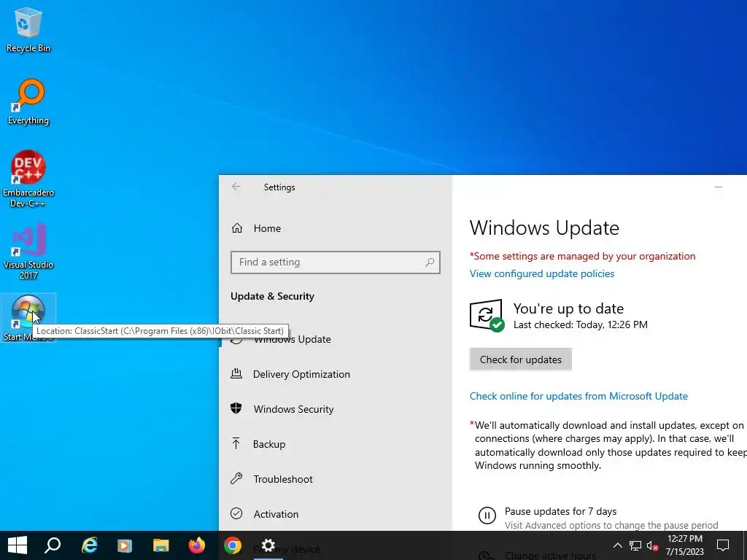Open the Troubleshoot settings page
Screen dimensions: 747x560
[x=335, y=478]
